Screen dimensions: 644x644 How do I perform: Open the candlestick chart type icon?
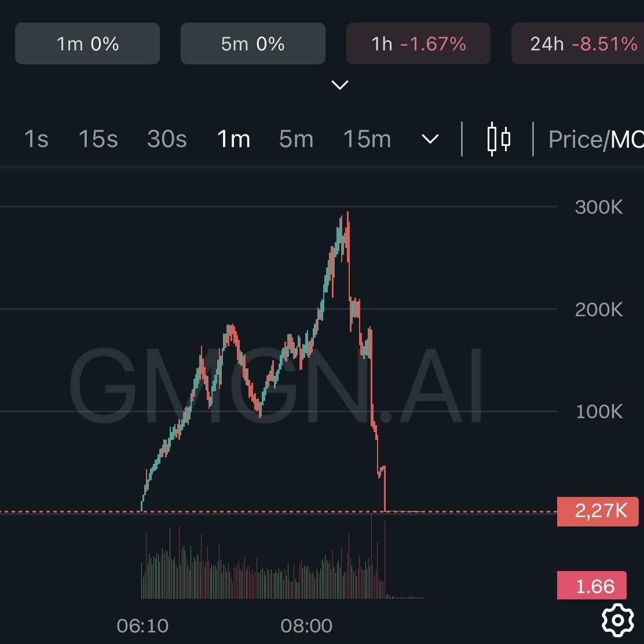click(498, 139)
